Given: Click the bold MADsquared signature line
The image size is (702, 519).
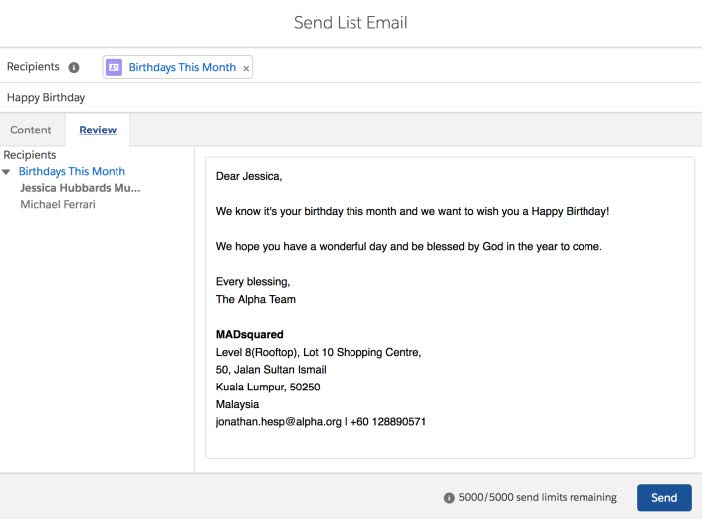Looking at the screenshot, I should pos(249,335).
